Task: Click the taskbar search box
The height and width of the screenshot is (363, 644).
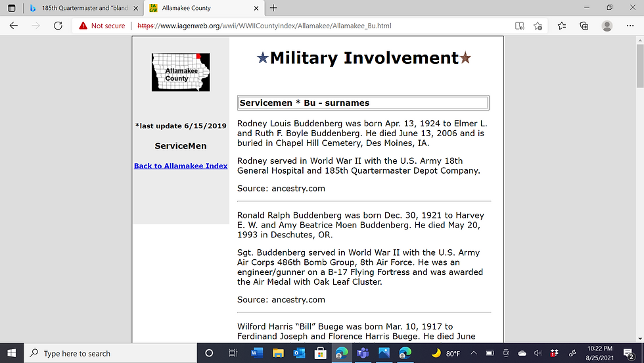Action: click(x=110, y=353)
